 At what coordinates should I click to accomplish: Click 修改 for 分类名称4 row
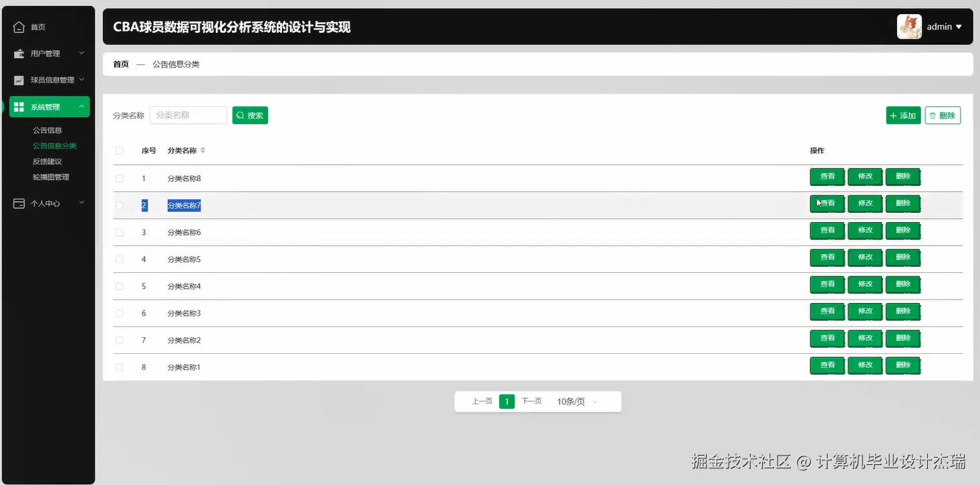(866, 284)
